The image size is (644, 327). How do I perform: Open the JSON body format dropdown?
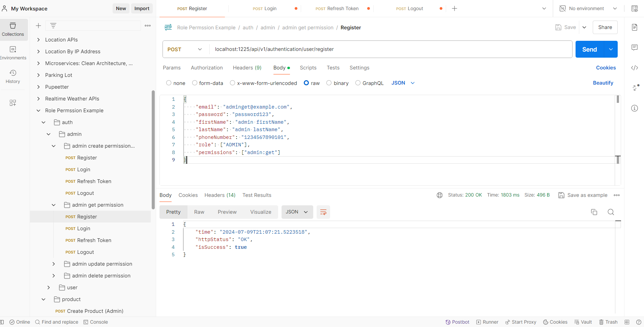point(403,83)
